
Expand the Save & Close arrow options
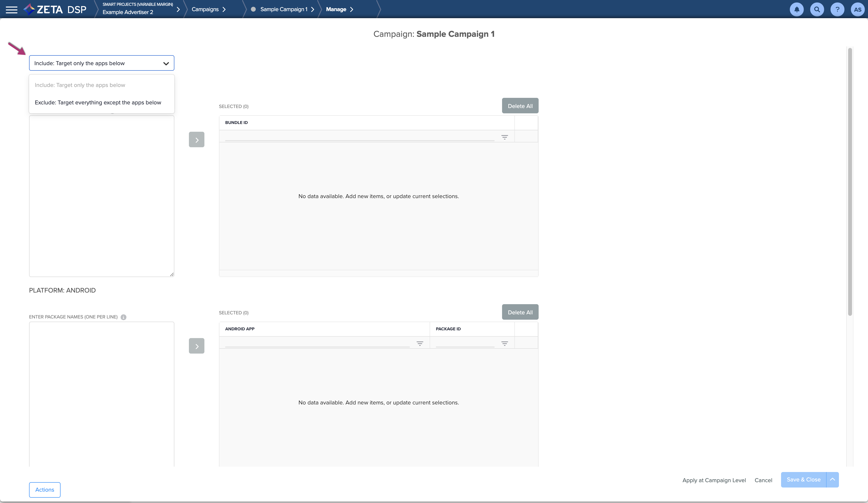pyautogui.click(x=832, y=480)
